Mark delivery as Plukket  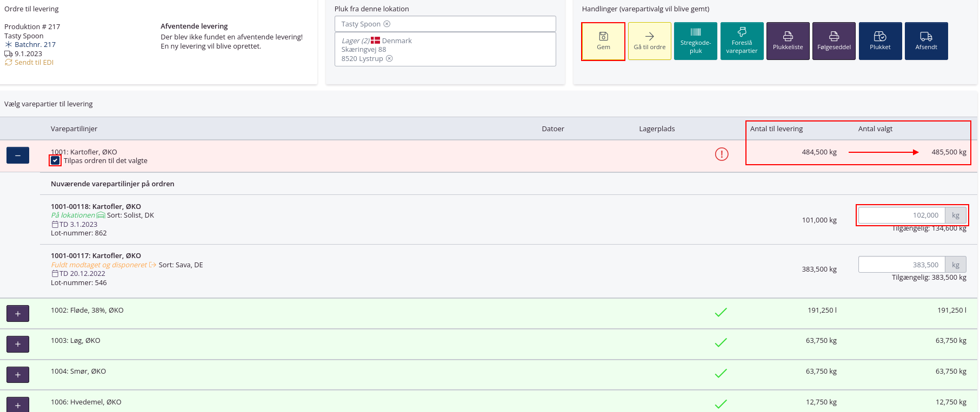coord(880,41)
